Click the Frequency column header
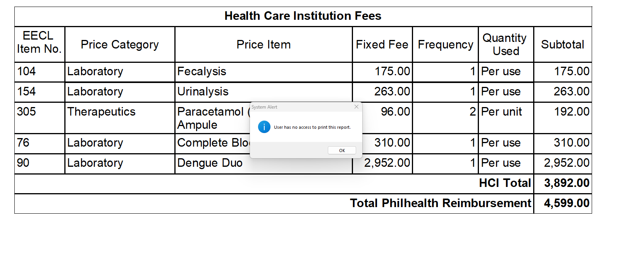 point(445,44)
